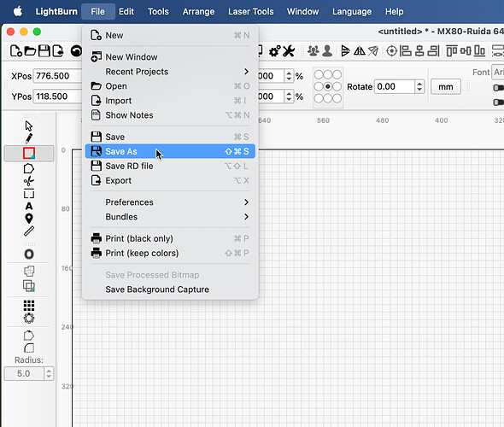The width and height of the screenshot is (504, 427).
Task: Click the Offset Shapes ring icon
Action: [x=29, y=254]
